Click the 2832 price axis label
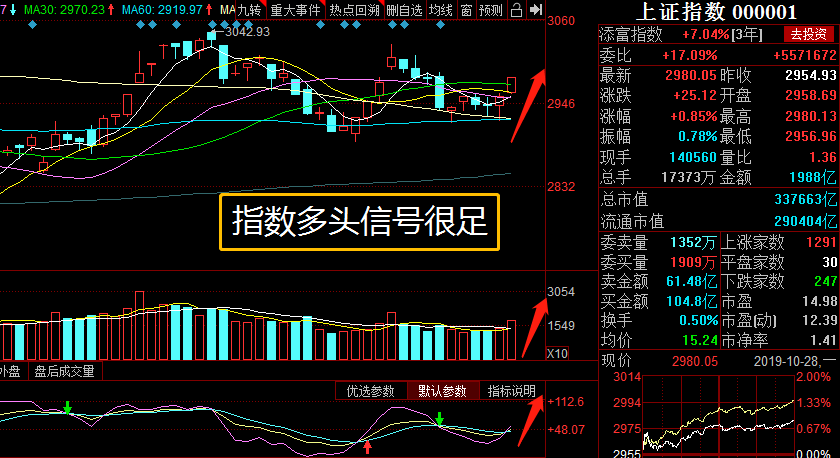Viewport: 840px width, 458px height. 561,186
